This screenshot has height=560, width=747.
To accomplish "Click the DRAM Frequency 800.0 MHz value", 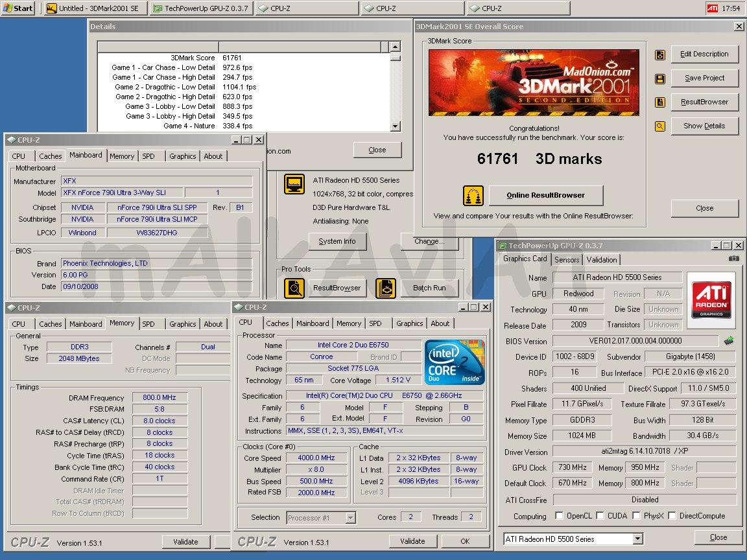I will click(160, 397).
